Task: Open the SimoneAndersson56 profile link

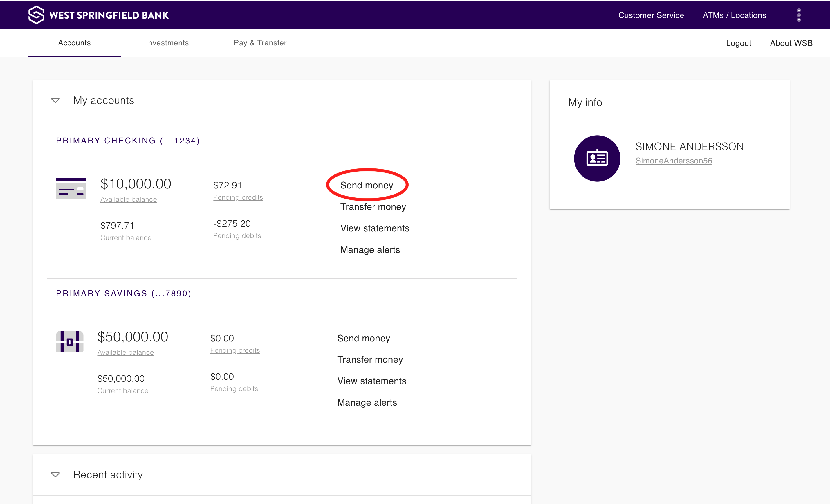Action: click(674, 161)
